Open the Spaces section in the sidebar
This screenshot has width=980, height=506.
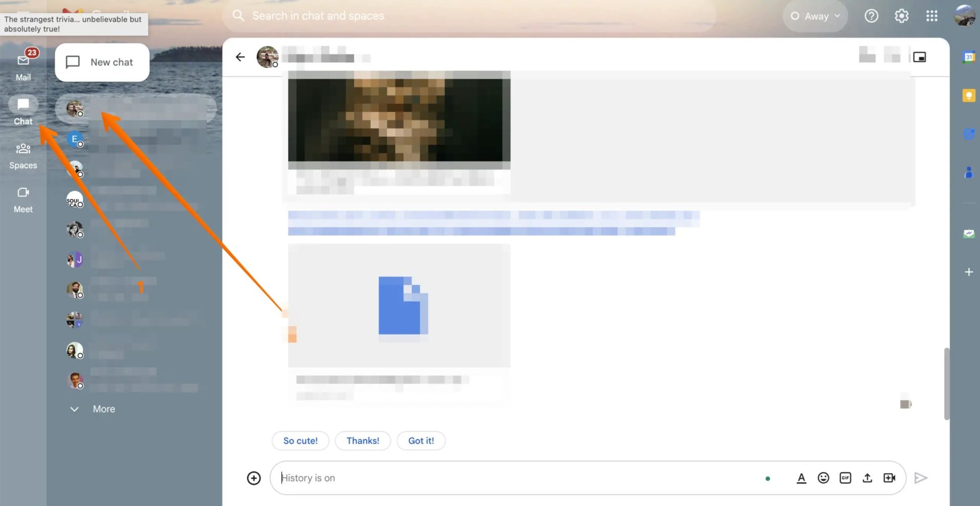(23, 155)
